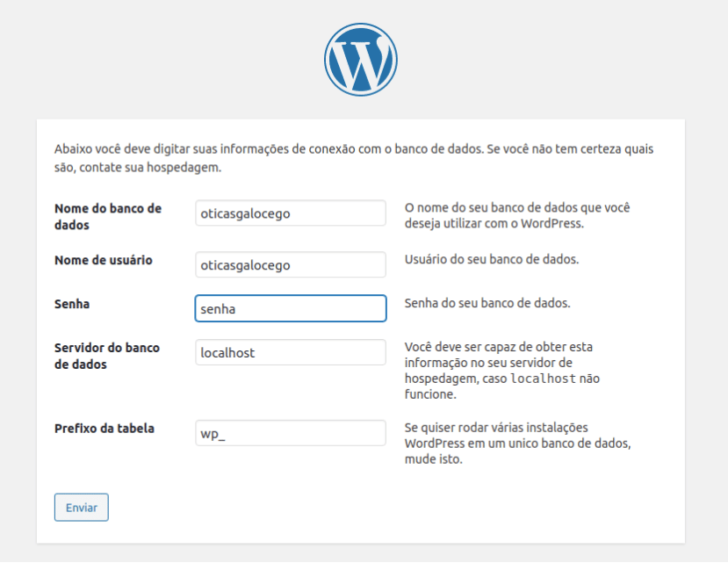This screenshot has width=728, height=563.
Task: Click the Prefixo da tabela field
Action: [x=291, y=433]
